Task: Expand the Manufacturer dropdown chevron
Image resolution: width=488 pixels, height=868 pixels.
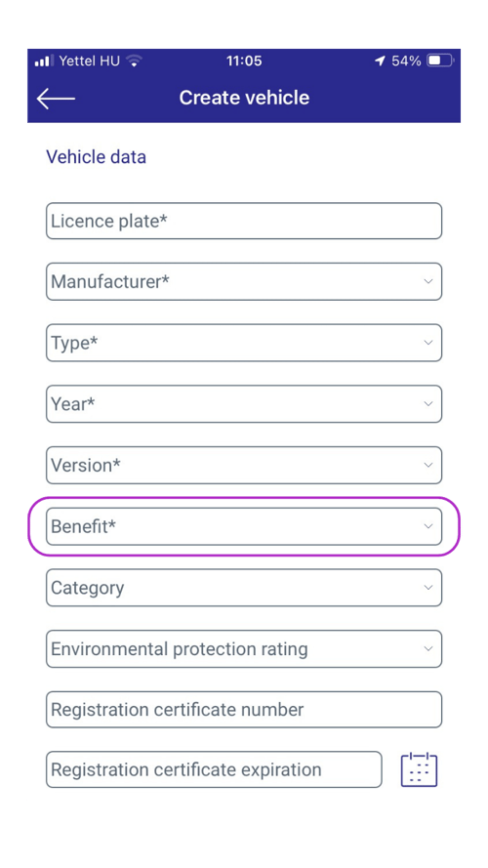Action: pyautogui.click(x=428, y=281)
